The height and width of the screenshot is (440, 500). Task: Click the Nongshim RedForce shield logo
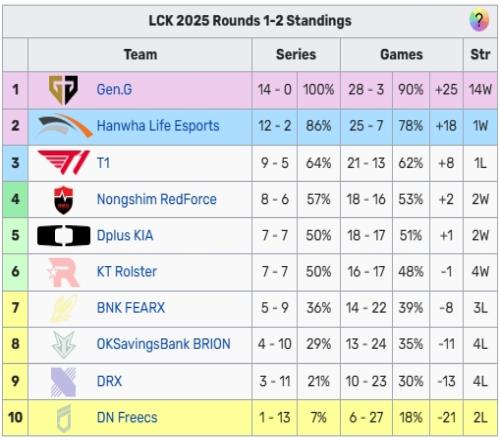tap(63, 200)
